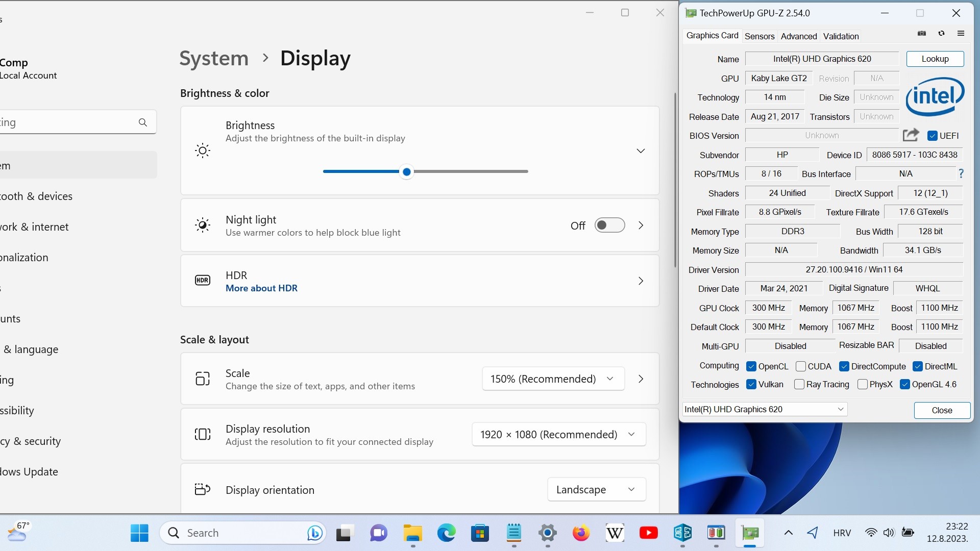Click the BIOS export share icon
The height and width of the screenshot is (551, 980).
pyautogui.click(x=911, y=135)
